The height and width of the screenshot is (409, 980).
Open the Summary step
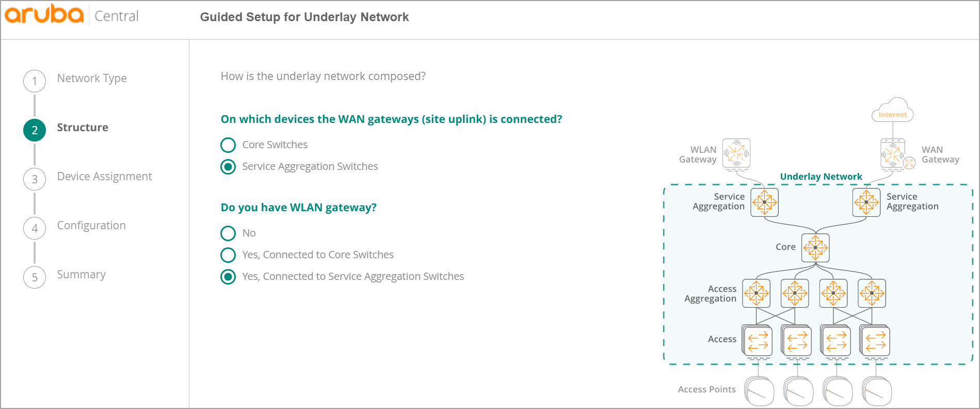[x=82, y=275]
